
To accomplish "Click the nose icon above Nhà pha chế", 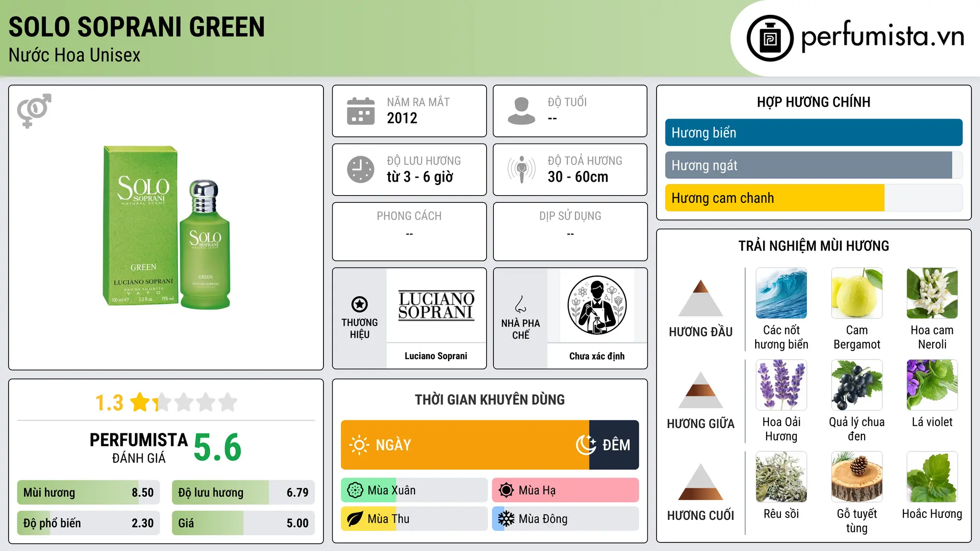I will tap(521, 304).
